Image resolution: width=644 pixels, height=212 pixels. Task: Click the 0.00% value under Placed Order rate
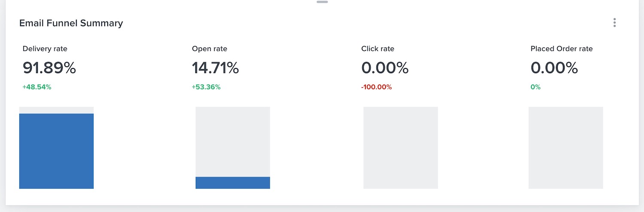click(554, 68)
